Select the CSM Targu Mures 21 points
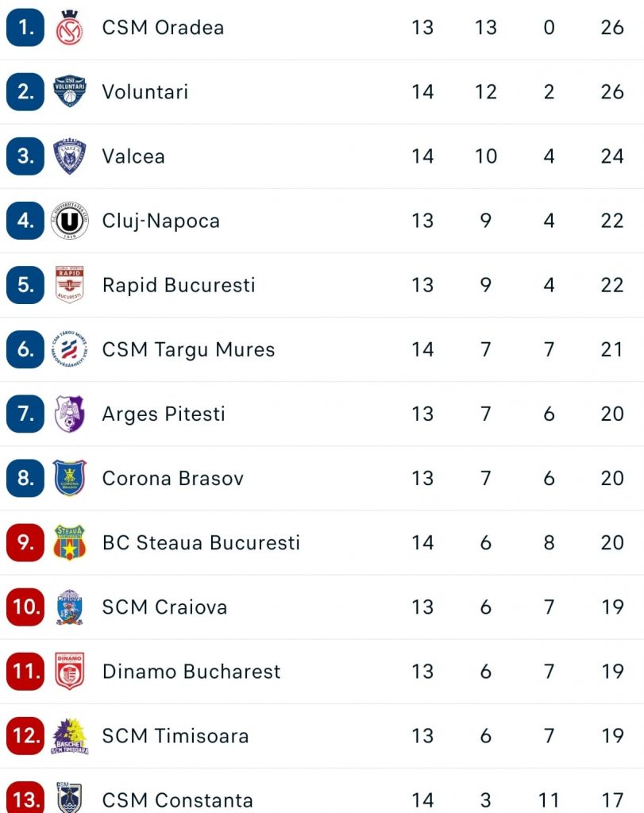 [612, 349]
